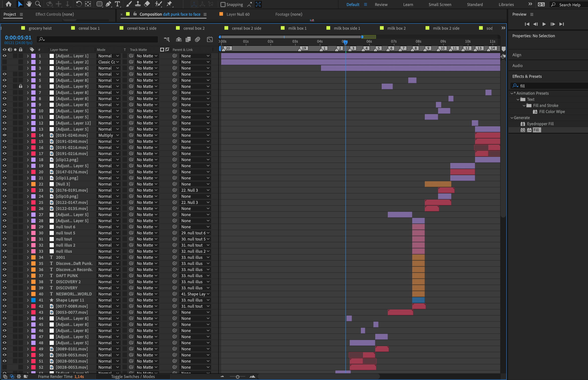Select the Zoom tool

38,4
